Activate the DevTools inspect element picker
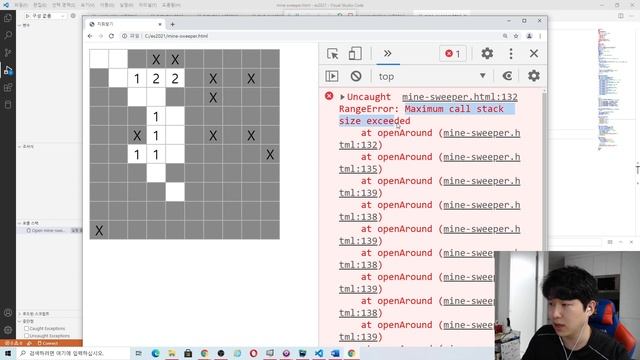The image size is (640, 360). [x=333, y=53]
